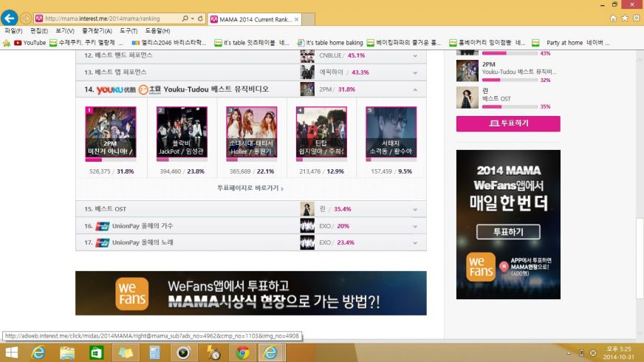Click the Tudou logo in row 14
Screen dimensions: 644x362
(x=150, y=89)
